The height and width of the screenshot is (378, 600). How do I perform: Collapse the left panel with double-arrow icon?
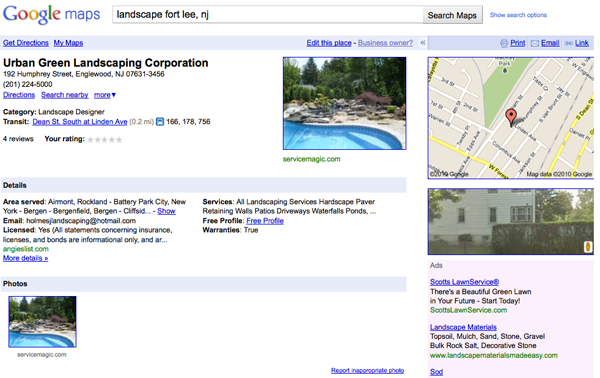pos(423,43)
